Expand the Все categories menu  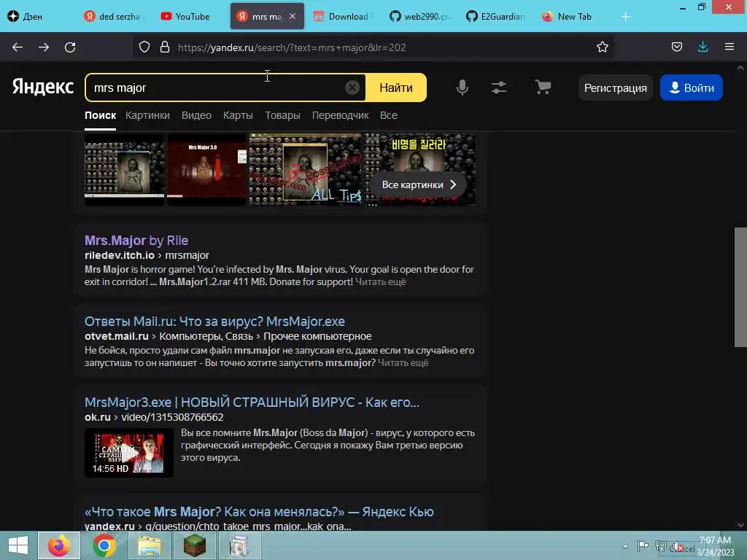[388, 115]
